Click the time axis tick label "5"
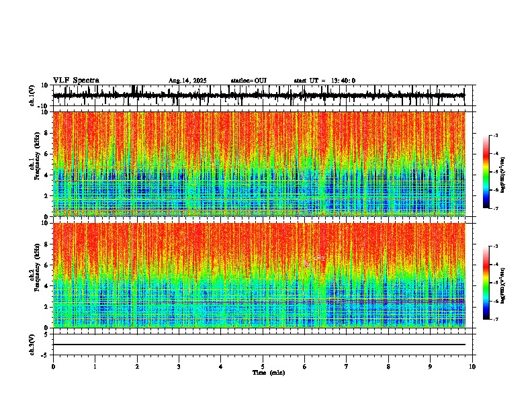 (x=263, y=367)
